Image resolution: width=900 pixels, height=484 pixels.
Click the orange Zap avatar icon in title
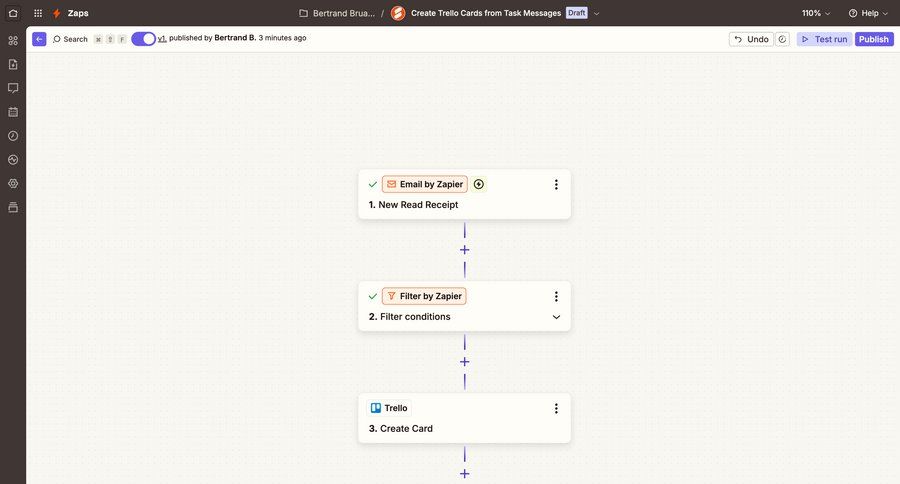tap(398, 13)
